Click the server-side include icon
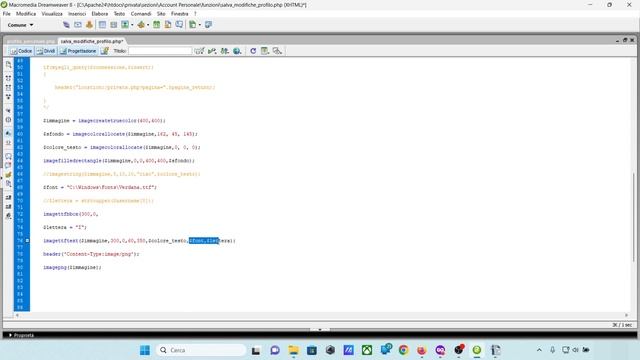640x360 pixels. click(x=168, y=25)
